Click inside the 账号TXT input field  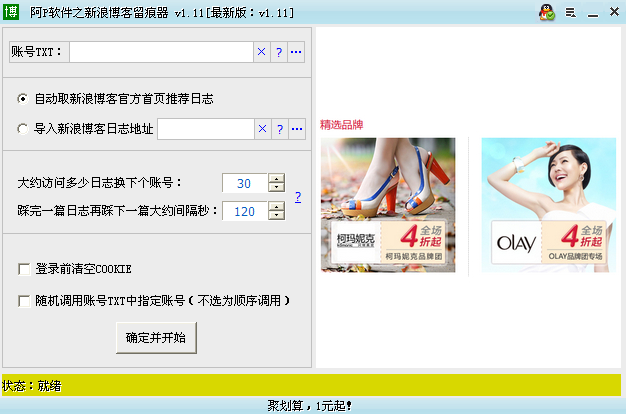pyautogui.click(x=161, y=52)
